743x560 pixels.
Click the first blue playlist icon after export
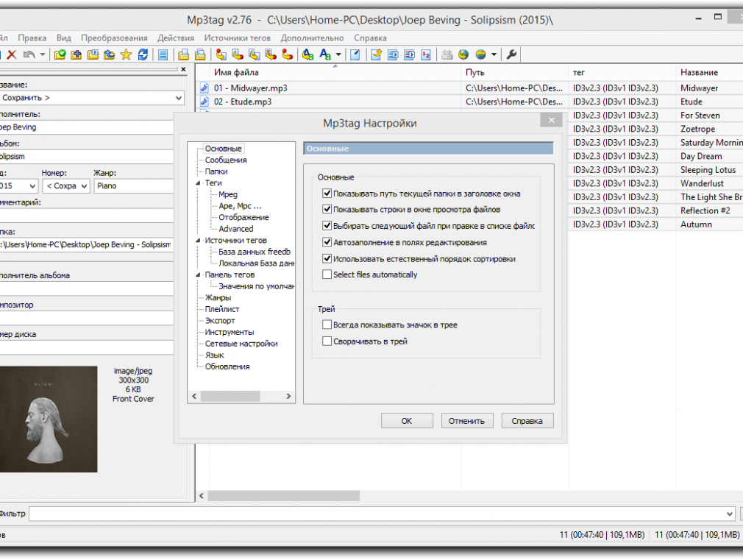(x=393, y=54)
